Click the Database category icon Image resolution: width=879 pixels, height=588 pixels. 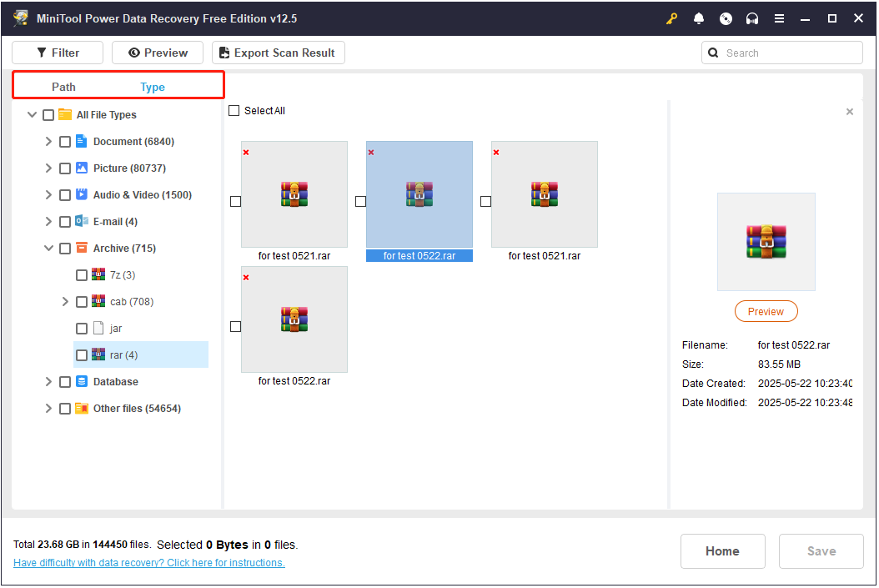(x=81, y=381)
